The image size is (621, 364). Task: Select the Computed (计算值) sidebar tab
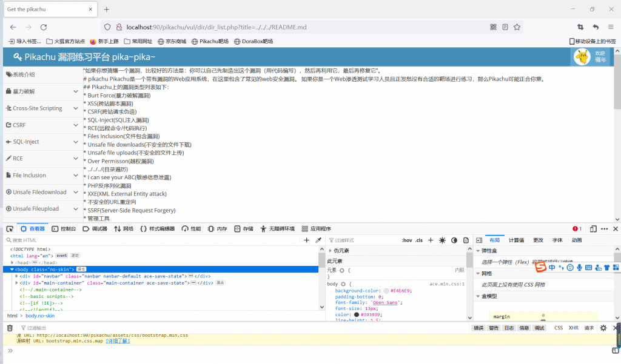coord(517,240)
